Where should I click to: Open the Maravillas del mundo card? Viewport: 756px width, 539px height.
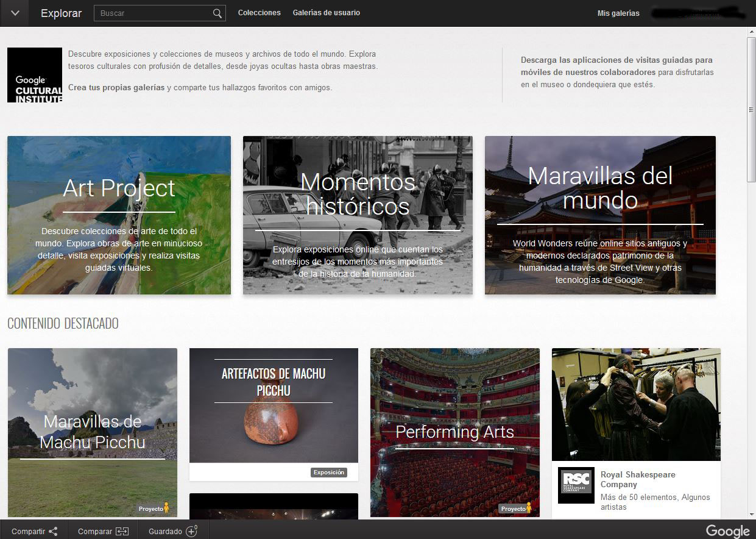tap(600, 215)
